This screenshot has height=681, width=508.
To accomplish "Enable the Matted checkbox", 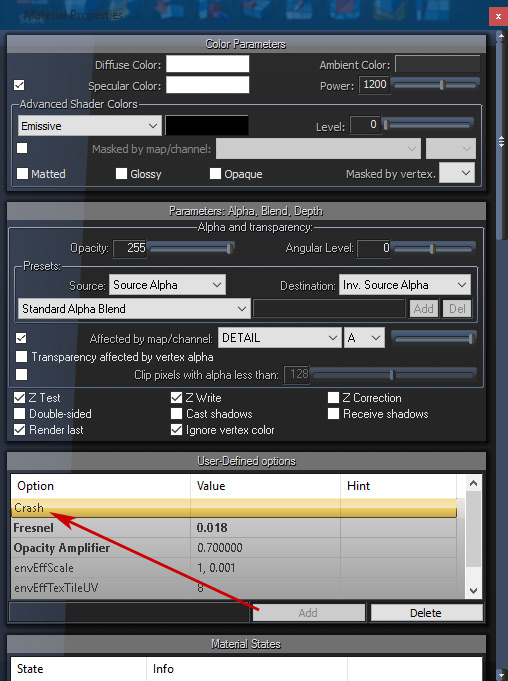I will [x=22, y=174].
